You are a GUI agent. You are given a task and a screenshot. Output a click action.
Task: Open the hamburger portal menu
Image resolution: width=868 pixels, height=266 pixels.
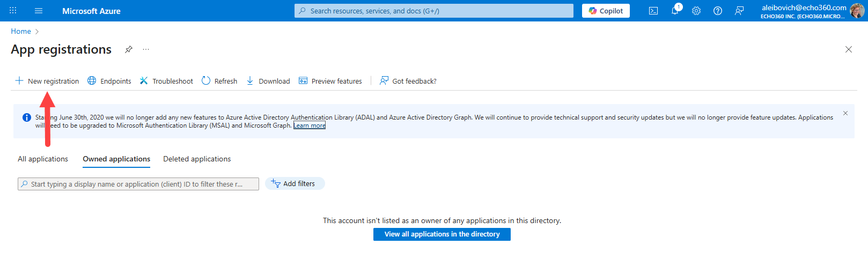tap(39, 11)
